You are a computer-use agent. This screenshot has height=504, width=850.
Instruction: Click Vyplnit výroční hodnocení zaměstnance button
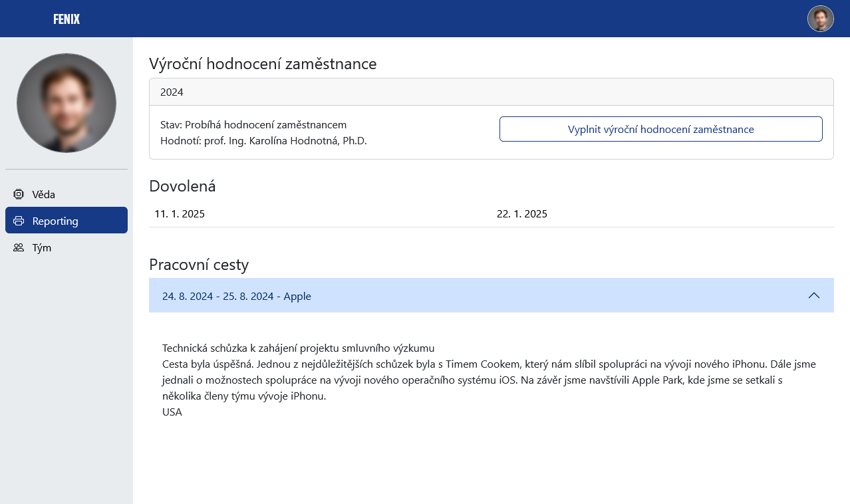click(x=660, y=129)
